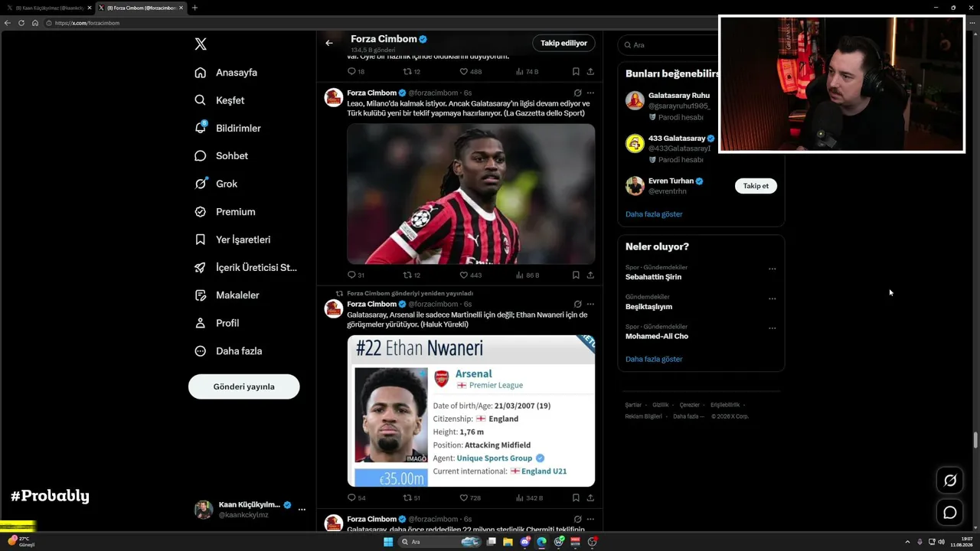Open the Leao post photo
Image resolution: width=980 pixels, height=551 pixels.
471,194
